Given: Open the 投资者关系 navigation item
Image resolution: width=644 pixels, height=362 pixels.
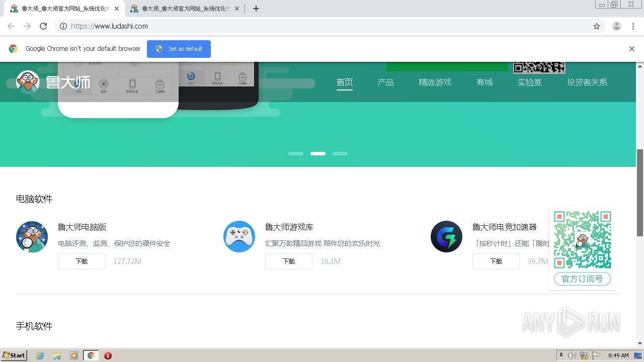Looking at the screenshot, I should (588, 82).
